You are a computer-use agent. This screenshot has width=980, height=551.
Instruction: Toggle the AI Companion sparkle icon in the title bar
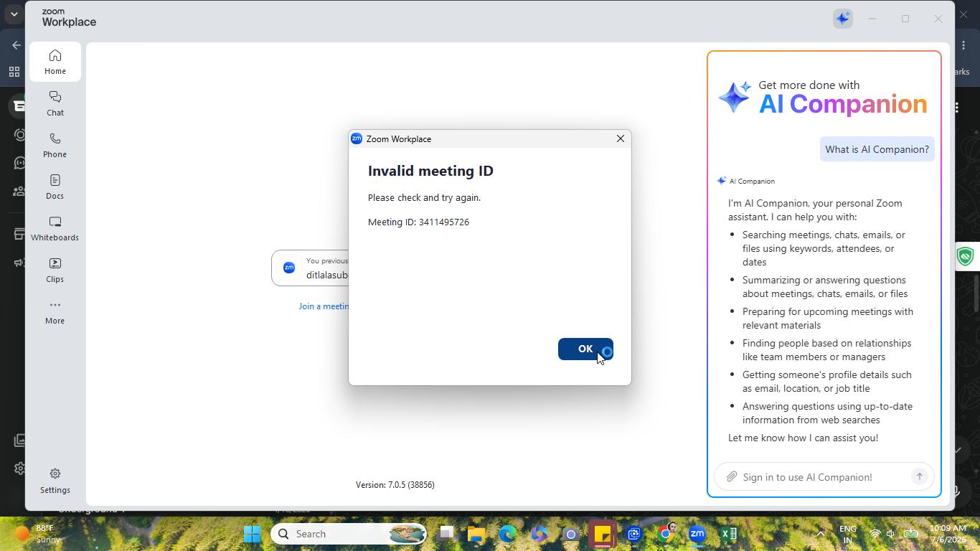pyautogui.click(x=843, y=19)
